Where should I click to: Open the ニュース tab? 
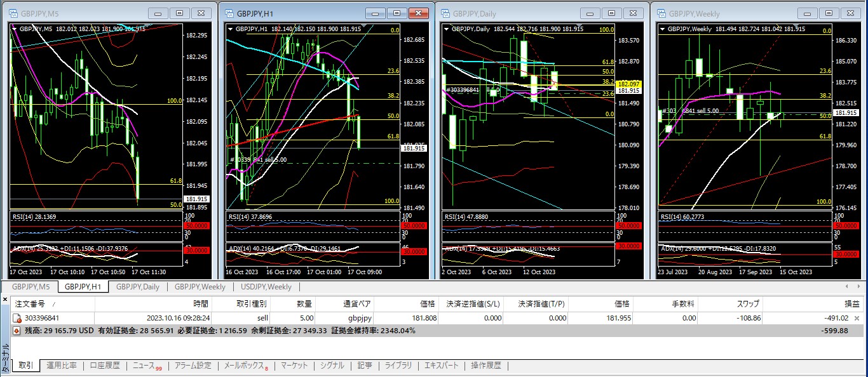[x=146, y=366]
